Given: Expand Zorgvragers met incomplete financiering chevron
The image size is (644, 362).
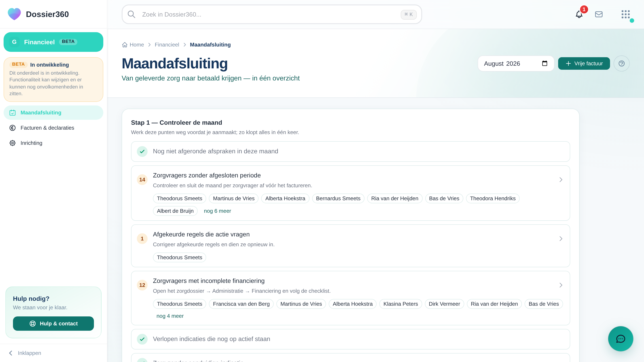Looking at the screenshot, I should click(x=561, y=285).
